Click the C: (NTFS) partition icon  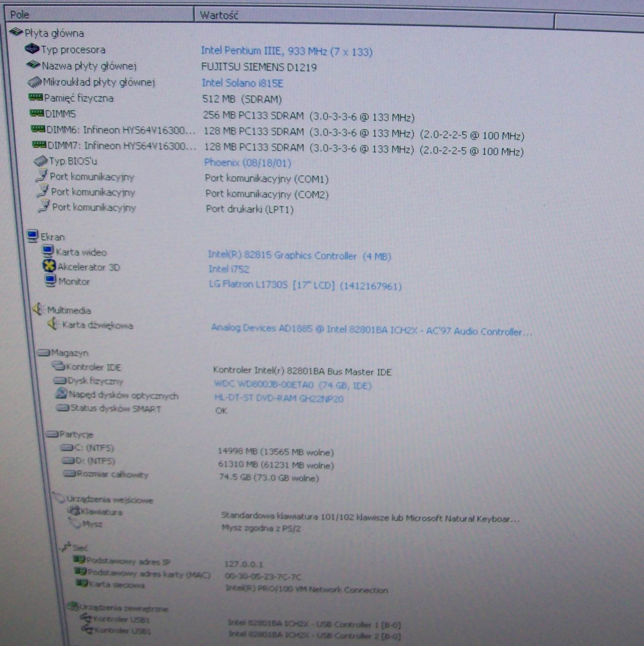click(x=67, y=447)
